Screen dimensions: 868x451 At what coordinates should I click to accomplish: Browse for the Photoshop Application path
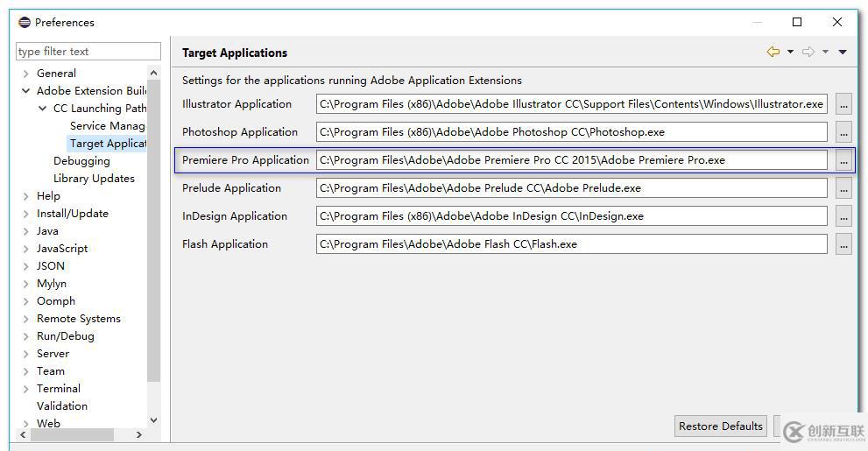coord(843,132)
